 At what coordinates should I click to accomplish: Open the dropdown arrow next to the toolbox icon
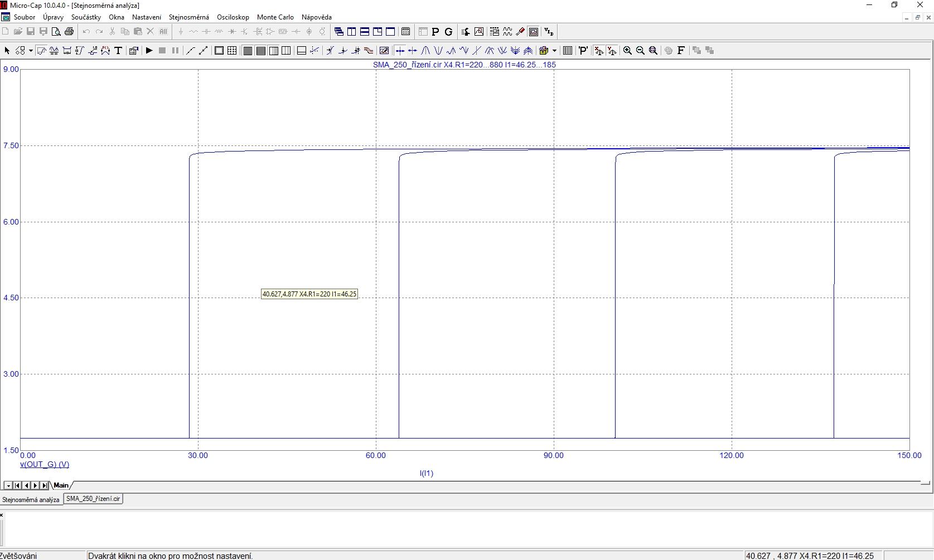(x=555, y=51)
